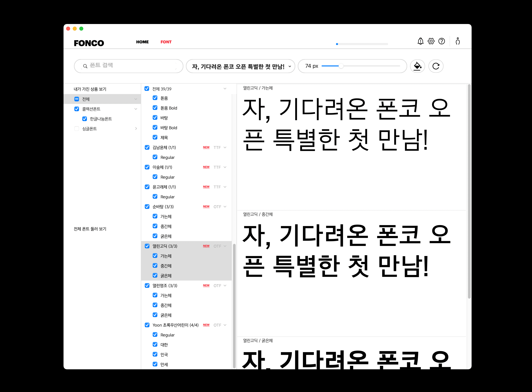Uncheck the 돋움 Bold checkbox

click(x=155, y=108)
